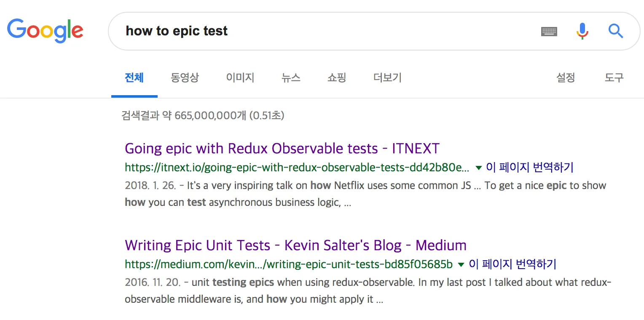The image size is (644, 320).
Task: Click the blue magnifier search icon
Action: 615,31
